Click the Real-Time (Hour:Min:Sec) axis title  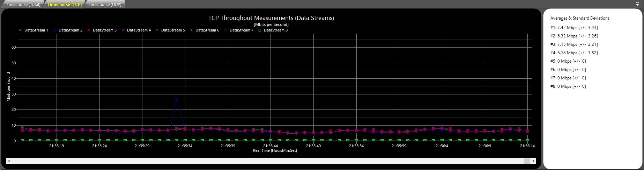click(275, 150)
